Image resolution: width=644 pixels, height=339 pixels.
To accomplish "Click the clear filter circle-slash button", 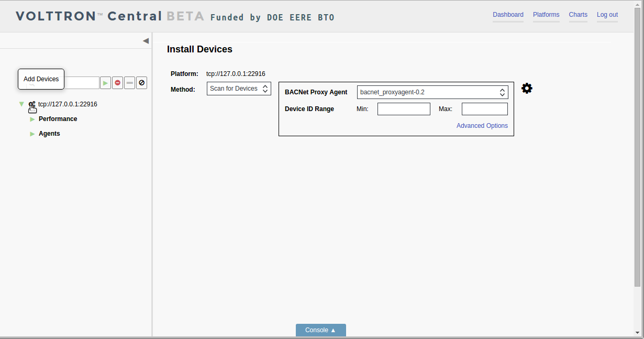I will (x=142, y=83).
